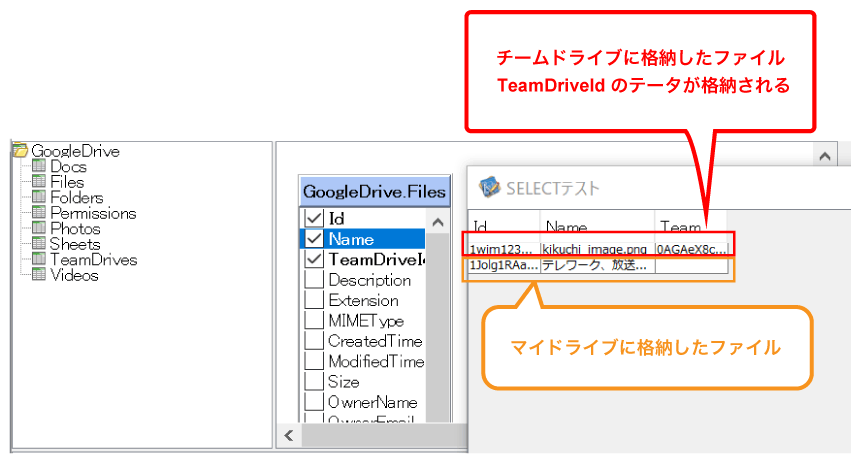Check the Description column checkbox
This screenshot has height=459, width=851.
314,279
